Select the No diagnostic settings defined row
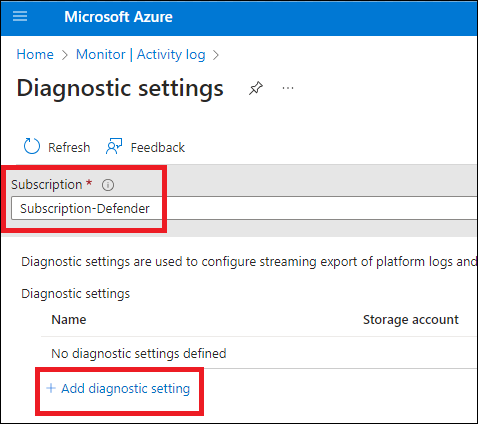 click(x=259, y=353)
